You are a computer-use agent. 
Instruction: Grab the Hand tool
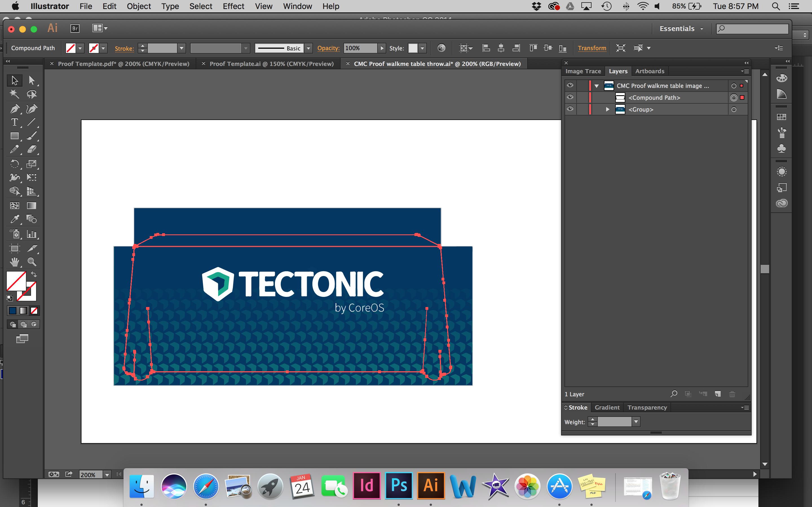[x=15, y=262]
